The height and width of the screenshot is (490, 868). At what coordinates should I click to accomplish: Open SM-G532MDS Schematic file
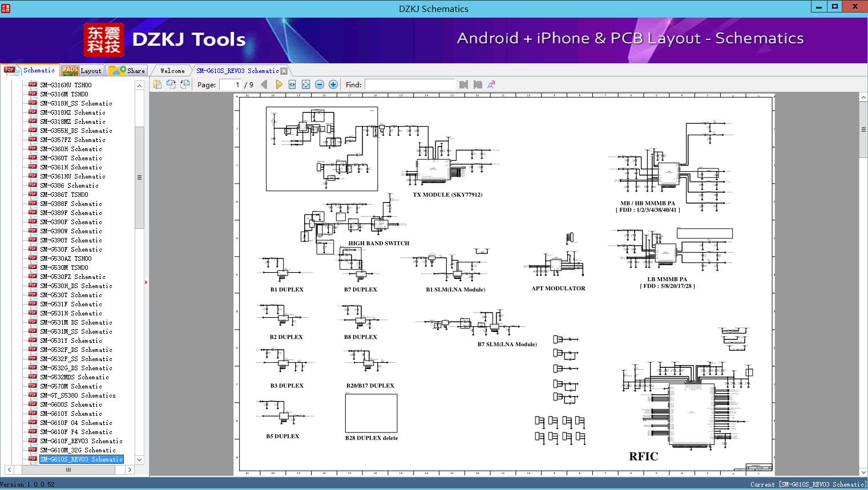pyautogui.click(x=74, y=377)
